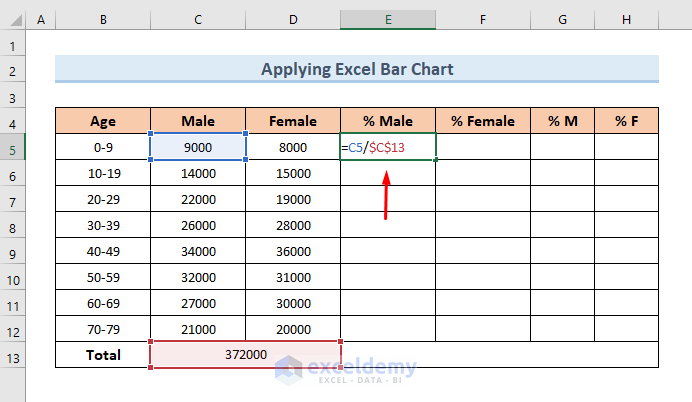692x402 pixels.
Task: Click the female value 36000 cell
Action: pos(293,251)
